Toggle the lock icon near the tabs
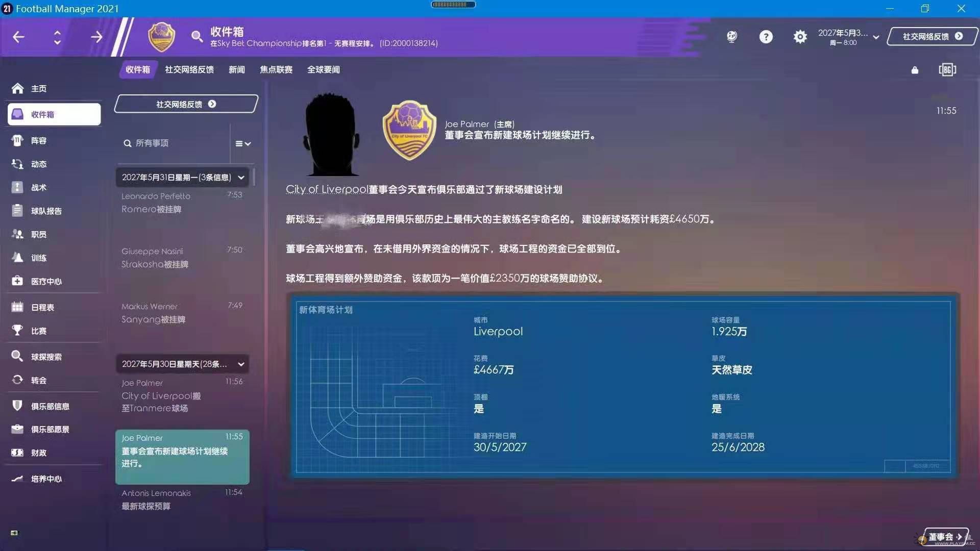Screen dimensions: 980x551 (915, 70)
